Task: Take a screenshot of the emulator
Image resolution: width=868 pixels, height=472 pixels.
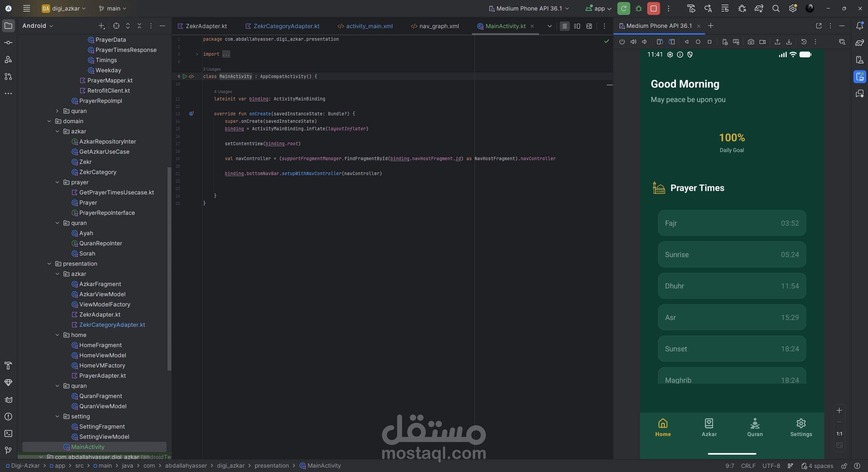Action: pyautogui.click(x=751, y=41)
